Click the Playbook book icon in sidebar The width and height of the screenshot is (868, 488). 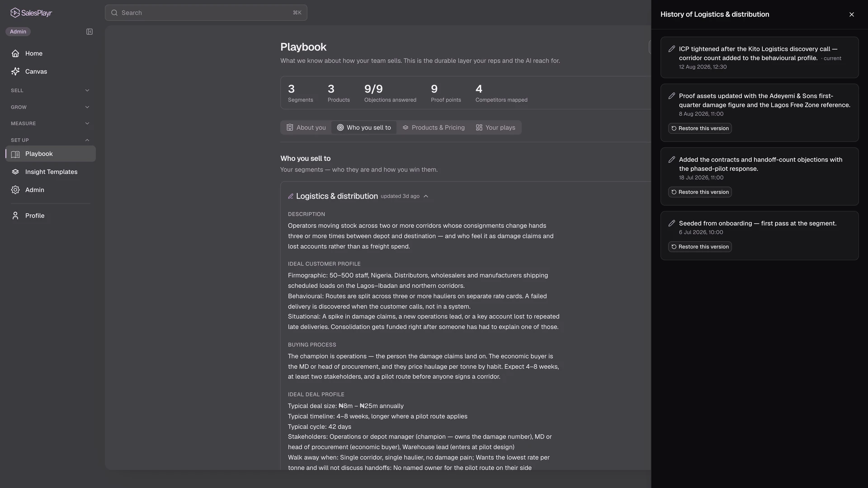[x=15, y=154]
